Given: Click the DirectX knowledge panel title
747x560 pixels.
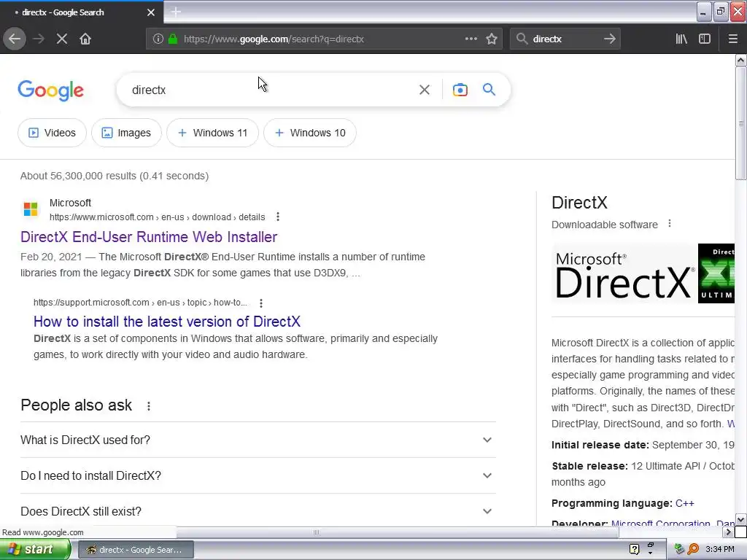Looking at the screenshot, I should click(x=579, y=203).
